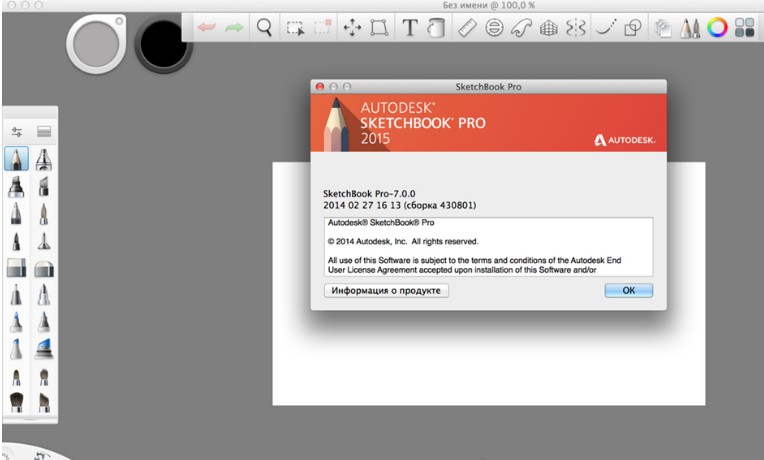This screenshot has height=460, width=764.
Task: Click the Undo arrow in the toolbar
Action: 207,27
